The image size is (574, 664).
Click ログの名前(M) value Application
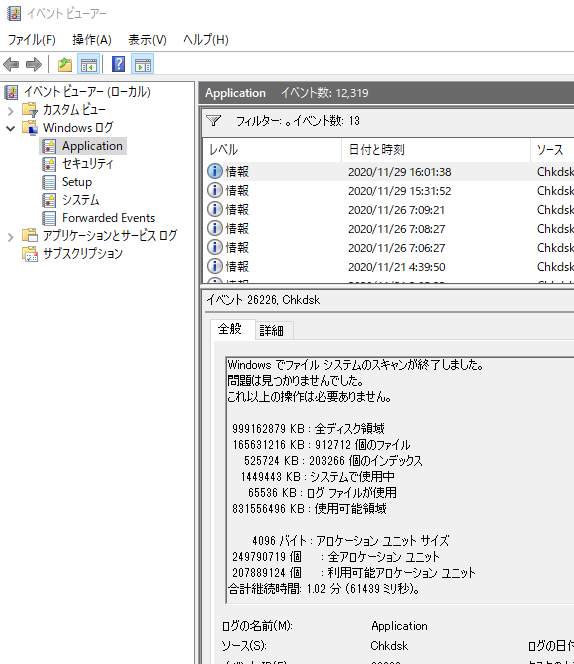tap(399, 626)
